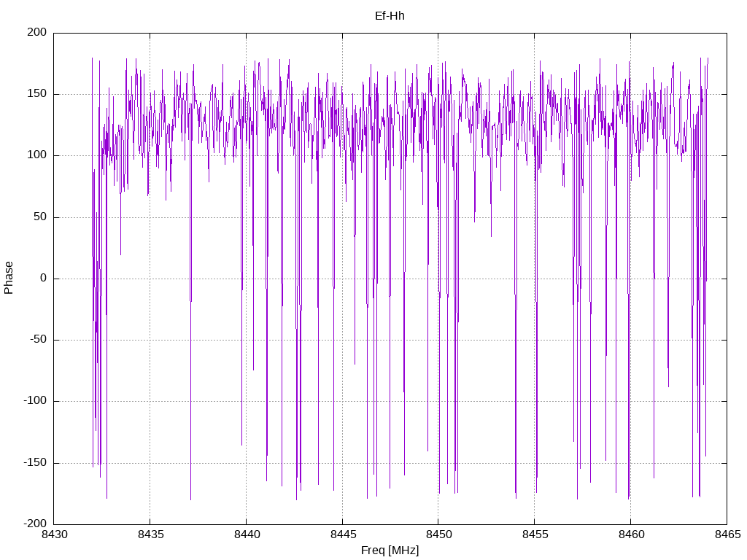
Task: Click the -150 y-axis tick label
Action: (35, 462)
